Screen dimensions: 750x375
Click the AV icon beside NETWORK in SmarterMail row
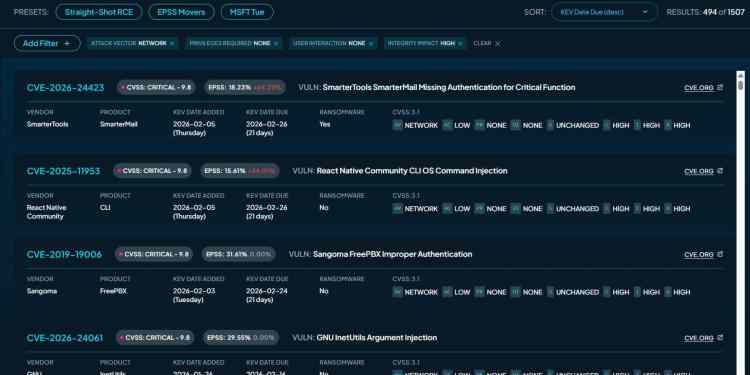pyautogui.click(x=397, y=125)
